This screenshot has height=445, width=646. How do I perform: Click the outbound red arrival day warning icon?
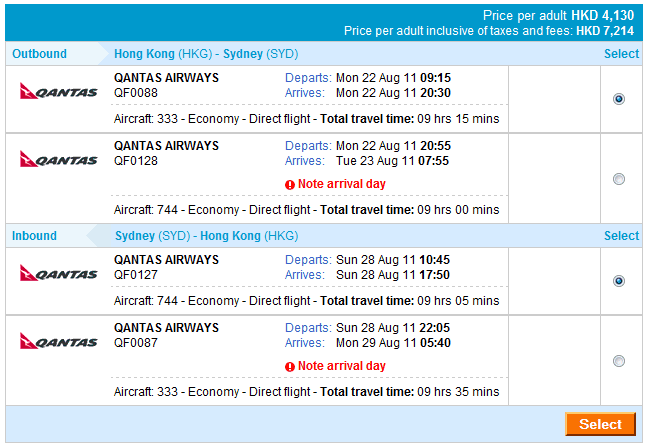point(290,184)
